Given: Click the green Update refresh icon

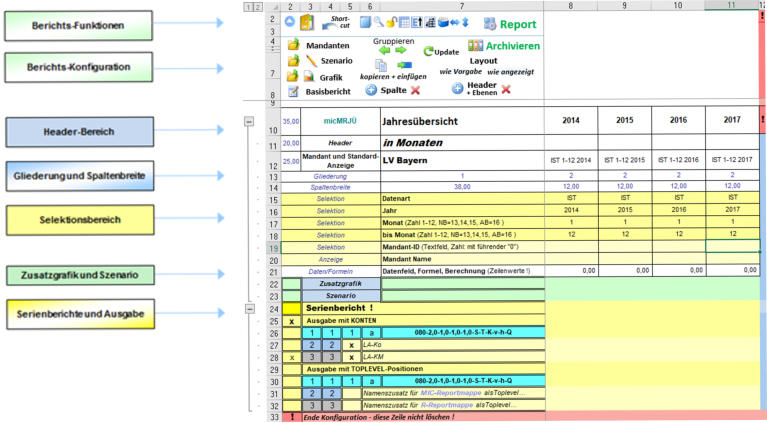Looking at the screenshot, I should [429, 51].
